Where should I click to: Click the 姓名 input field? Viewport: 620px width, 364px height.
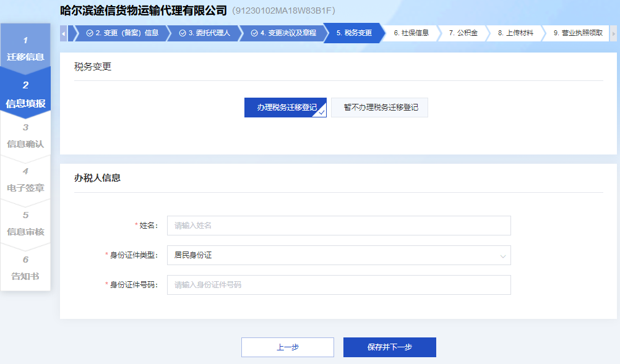338,226
